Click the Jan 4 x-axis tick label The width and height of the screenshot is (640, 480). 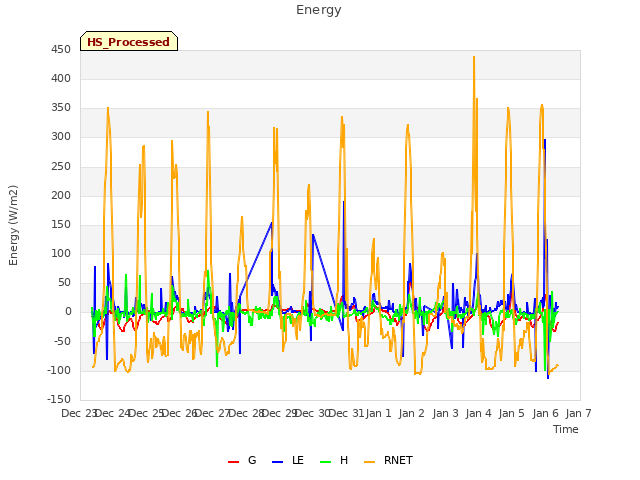478,413
